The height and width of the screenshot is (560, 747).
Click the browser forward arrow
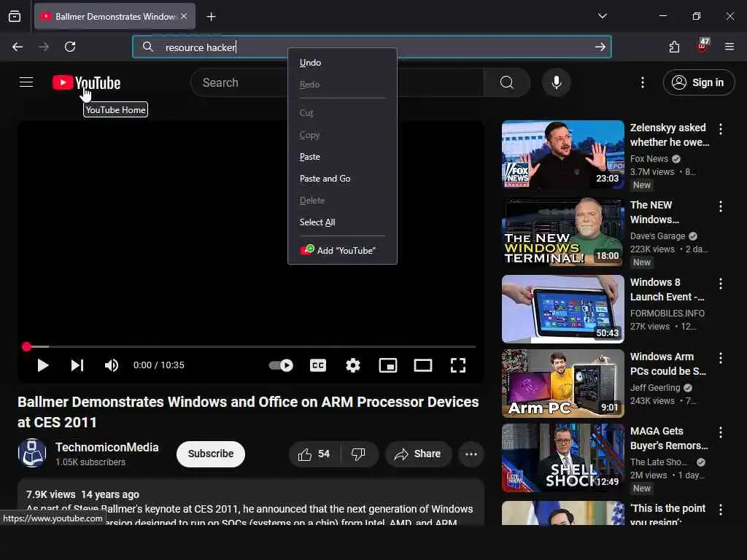[x=43, y=47]
